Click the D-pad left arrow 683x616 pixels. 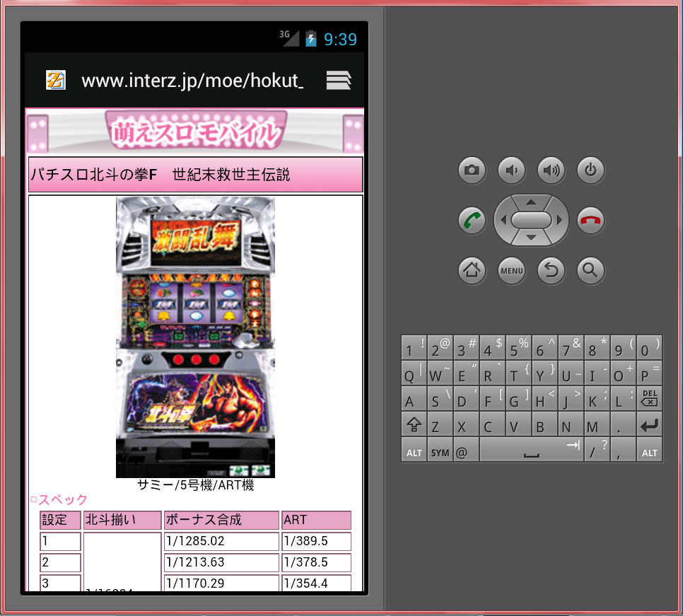pyautogui.click(x=503, y=220)
